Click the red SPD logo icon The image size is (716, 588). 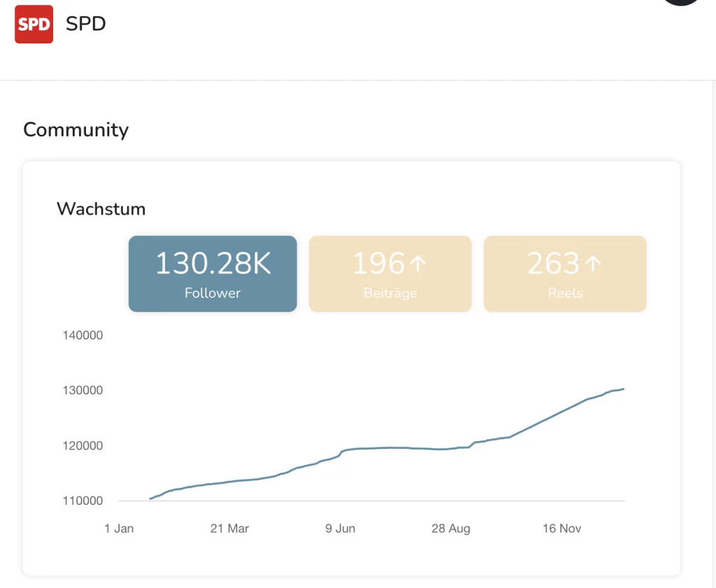[x=34, y=24]
